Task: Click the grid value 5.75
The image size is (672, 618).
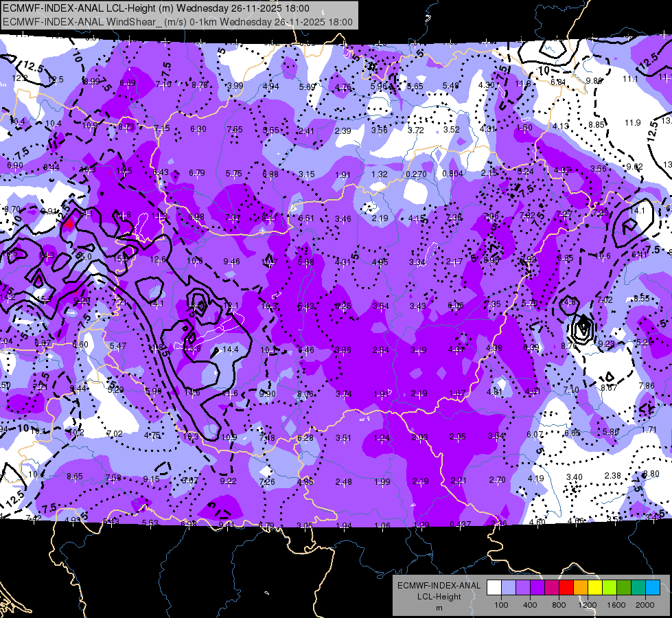Action: point(233,174)
